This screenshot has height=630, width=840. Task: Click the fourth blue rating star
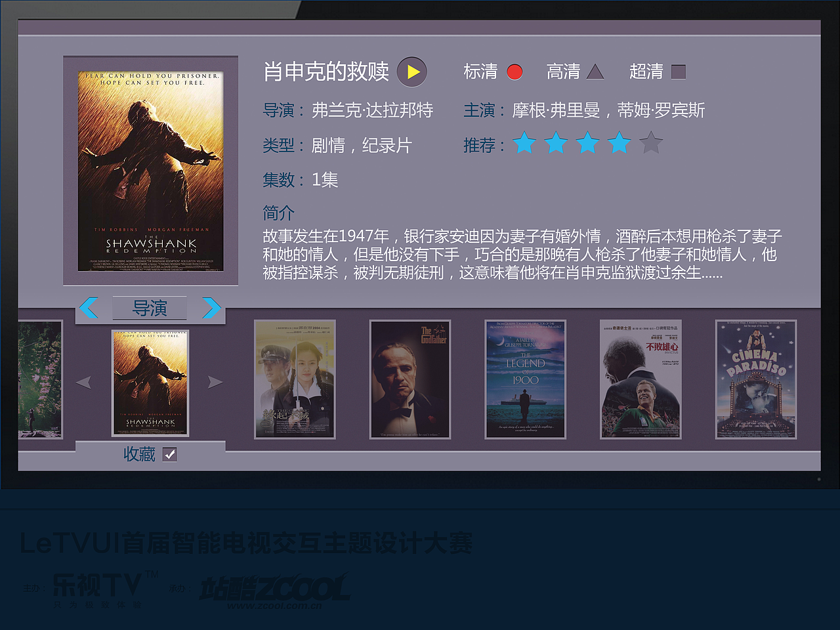619,143
